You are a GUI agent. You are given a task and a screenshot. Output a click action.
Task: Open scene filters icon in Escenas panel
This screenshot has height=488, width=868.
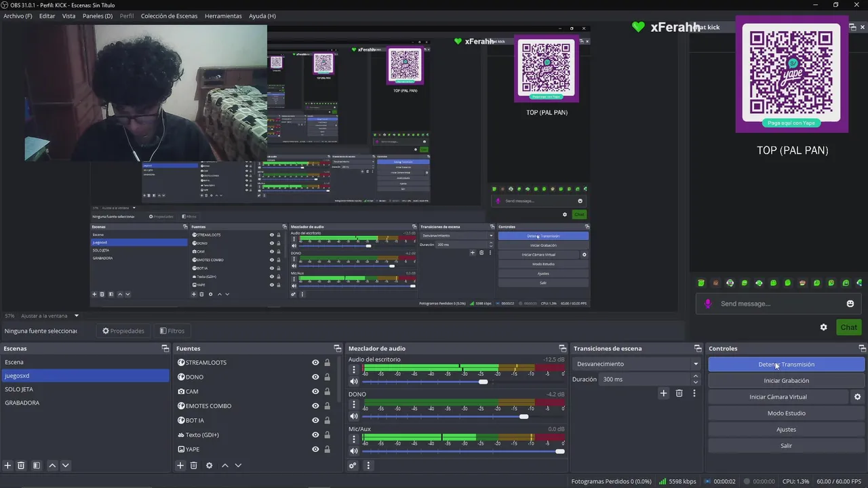37,466
